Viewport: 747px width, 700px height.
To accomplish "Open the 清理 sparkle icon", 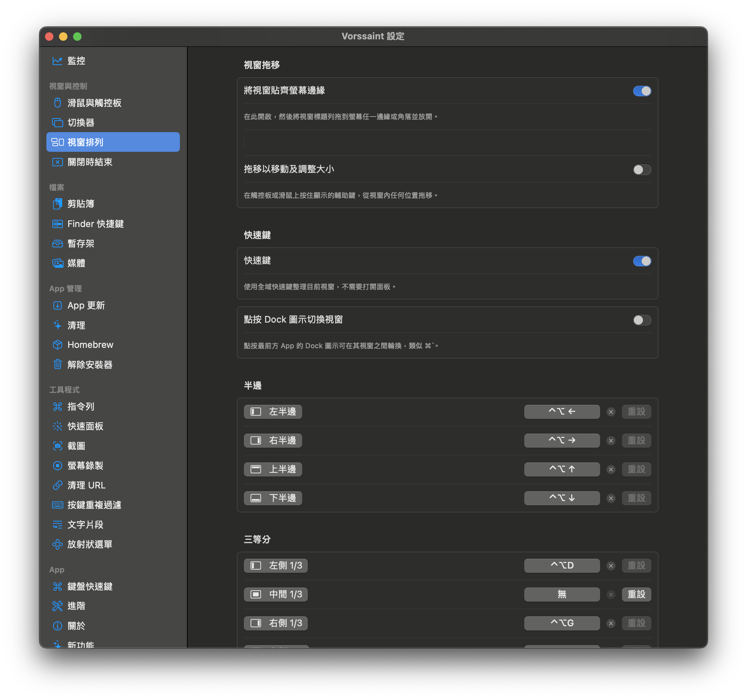I will click(x=57, y=325).
